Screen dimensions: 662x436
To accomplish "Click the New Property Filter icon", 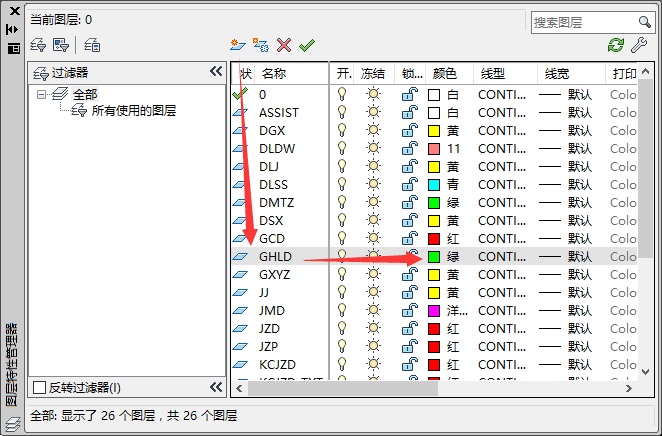I will 38,45.
